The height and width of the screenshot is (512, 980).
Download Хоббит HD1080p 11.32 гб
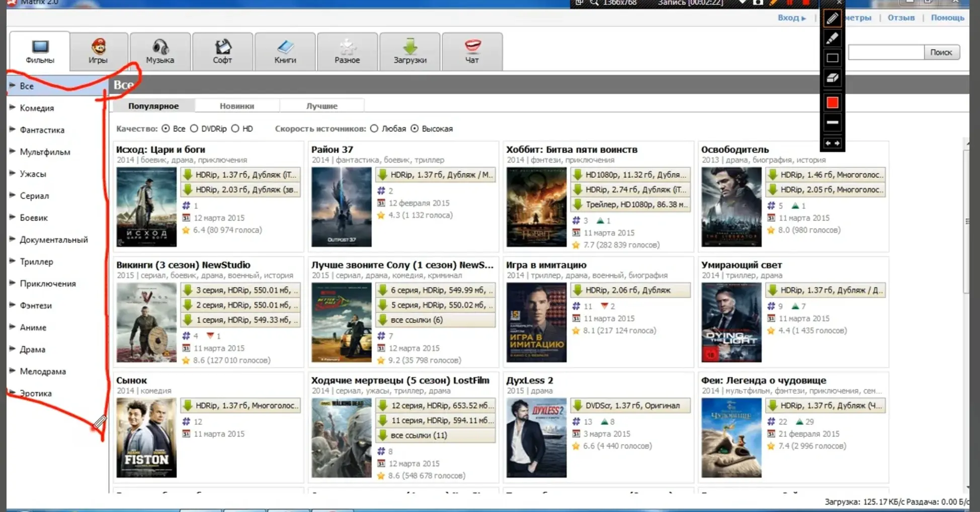[x=630, y=175]
